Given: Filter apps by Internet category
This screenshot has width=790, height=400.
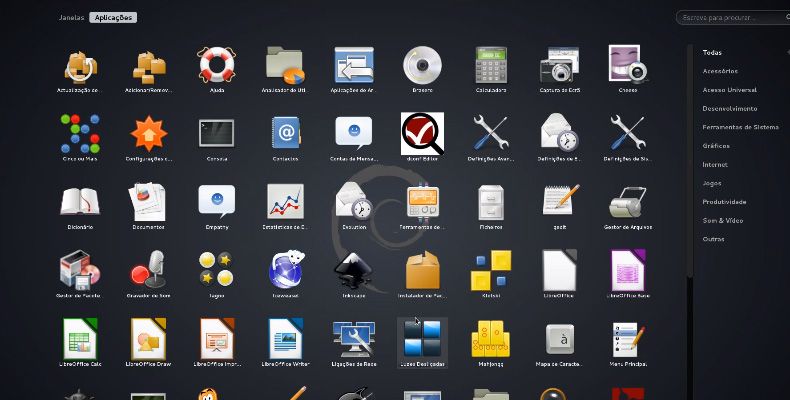Looking at the screenshot, I should [715, 164].
